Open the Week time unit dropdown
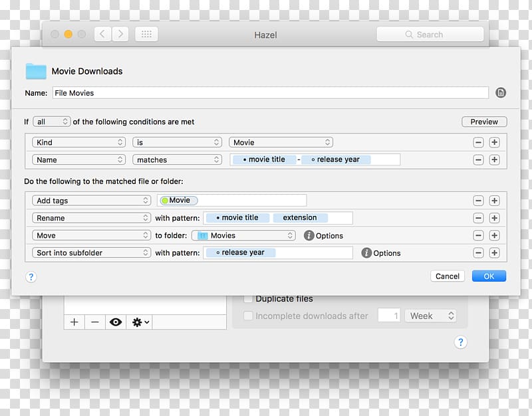Viewport: 532px width, 416px height. [430, 316]
